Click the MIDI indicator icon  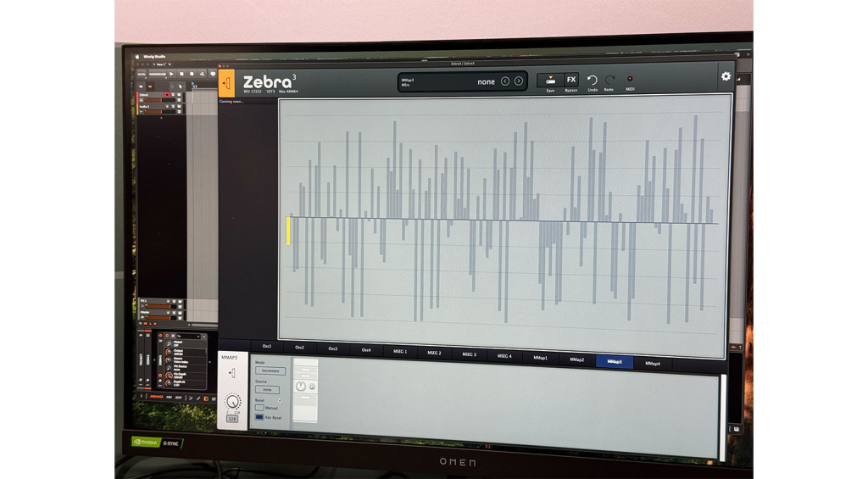[x=630, y=79]
